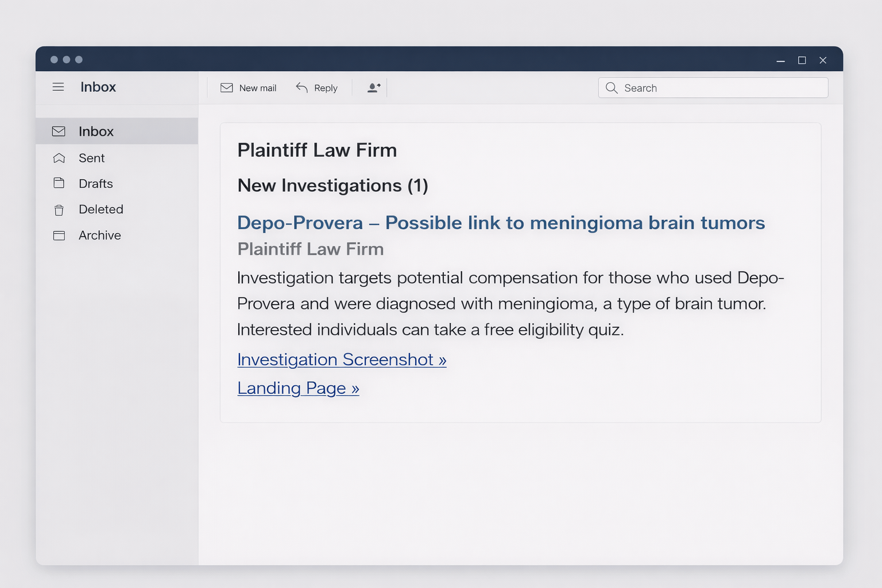This screenshot has height=588, width=882.
Task: Click the investigation description paragraph
Action: (x=510, y=304)
